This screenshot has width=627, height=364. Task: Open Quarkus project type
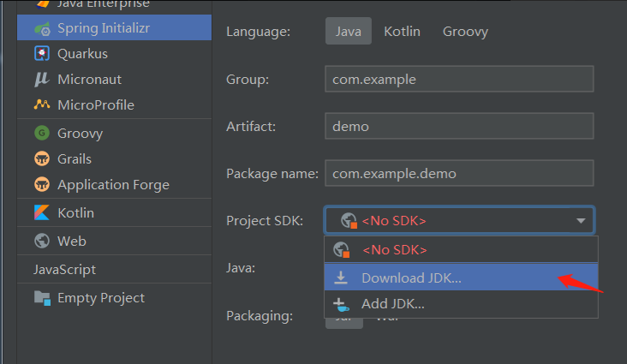pos(115,54)
